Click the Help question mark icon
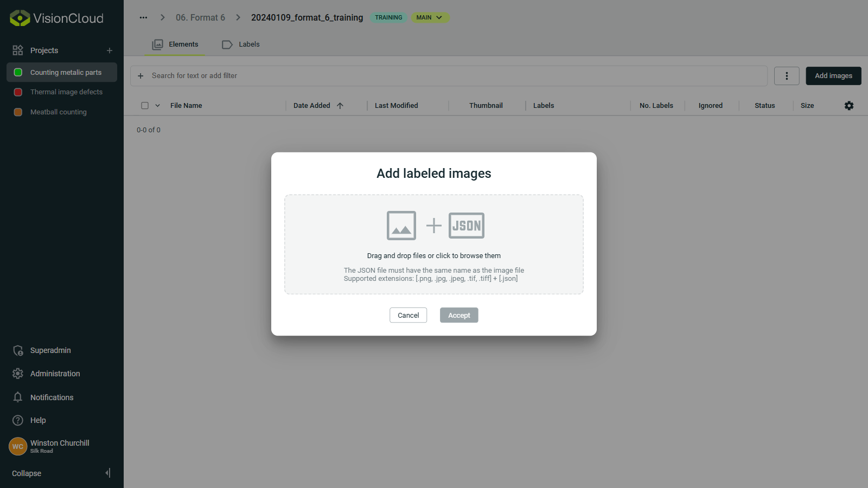The image size is (868, 488). pos(18,420)
